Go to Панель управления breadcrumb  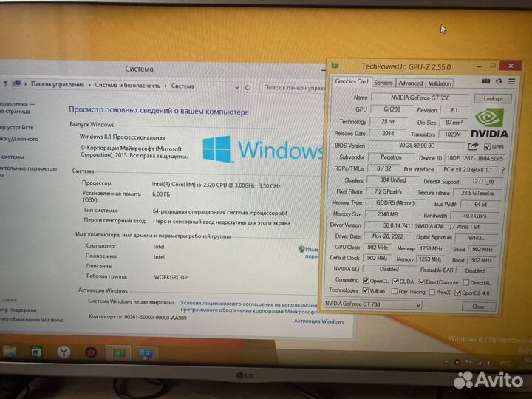click(x=58, y=84)
